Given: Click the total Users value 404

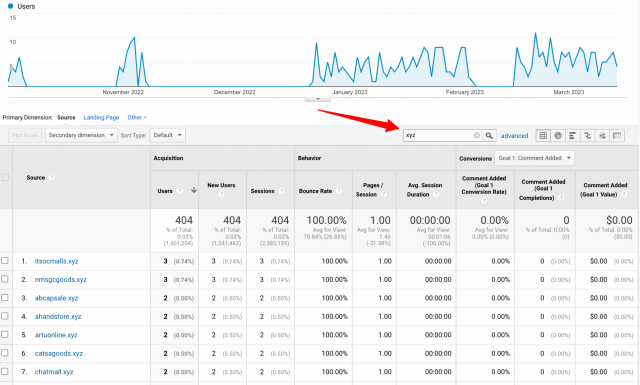Looking at the screenshot, I should click(x=184, y=220).
